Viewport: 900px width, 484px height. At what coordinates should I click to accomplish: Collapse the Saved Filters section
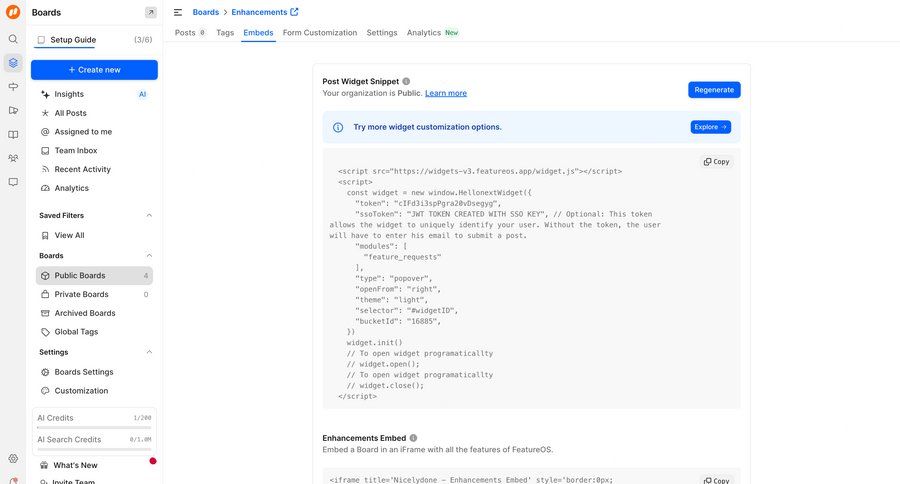(149, 215)
